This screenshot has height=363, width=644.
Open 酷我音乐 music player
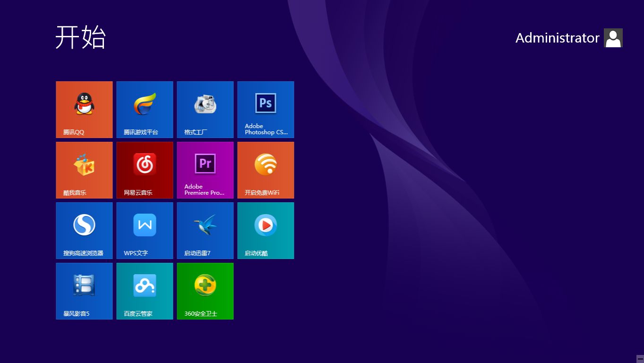pos(84,170)
